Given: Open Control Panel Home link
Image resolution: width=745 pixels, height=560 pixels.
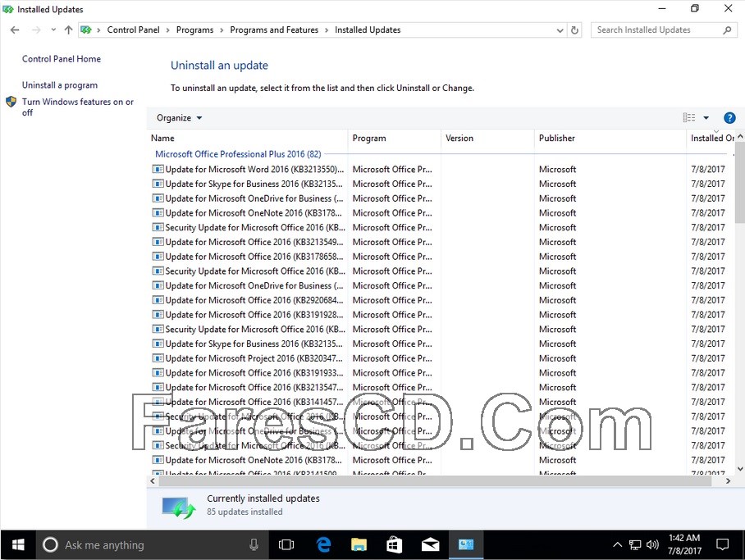Looking at the screenshot, I should point(62,59).
